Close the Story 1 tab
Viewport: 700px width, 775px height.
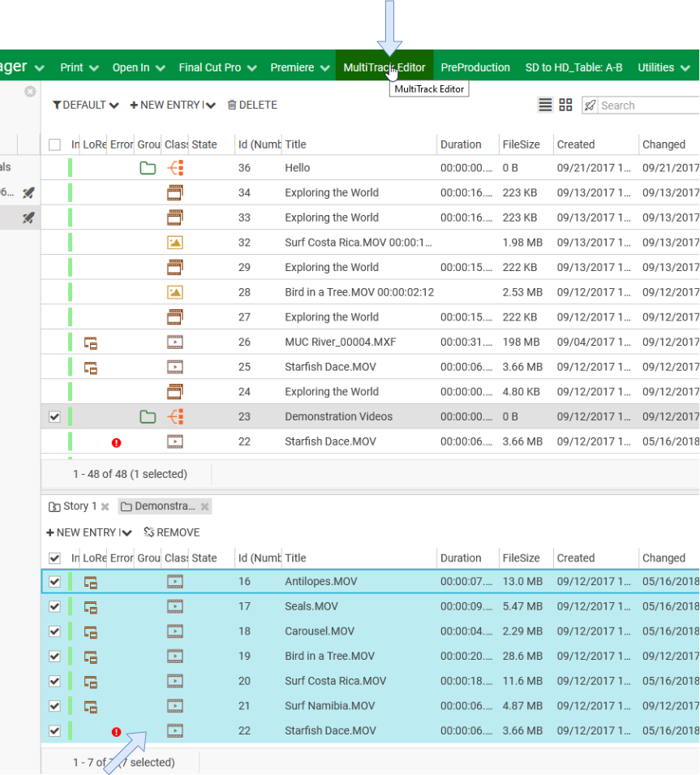click(105, 506)
